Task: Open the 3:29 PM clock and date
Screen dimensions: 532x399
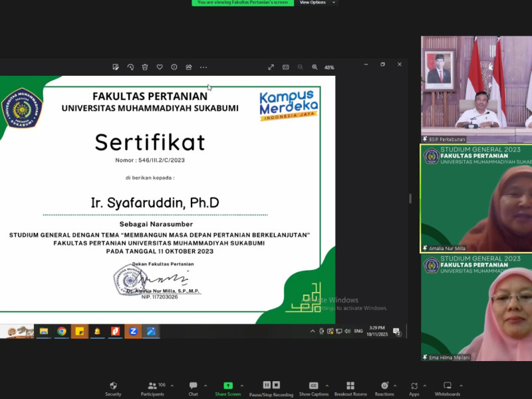Action: [377, 331]
